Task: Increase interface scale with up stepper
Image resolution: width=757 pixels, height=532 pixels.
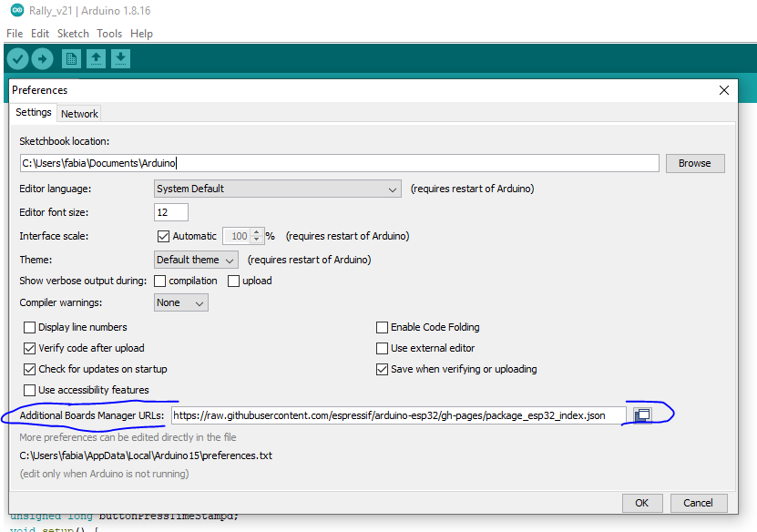Action: click(257, 232)
